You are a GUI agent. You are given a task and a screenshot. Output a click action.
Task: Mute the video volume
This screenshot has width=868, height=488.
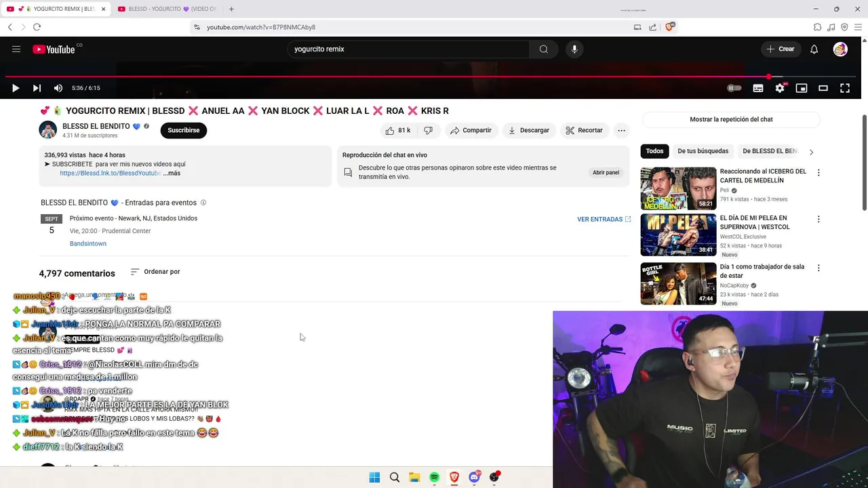click(x=58, y=88)
